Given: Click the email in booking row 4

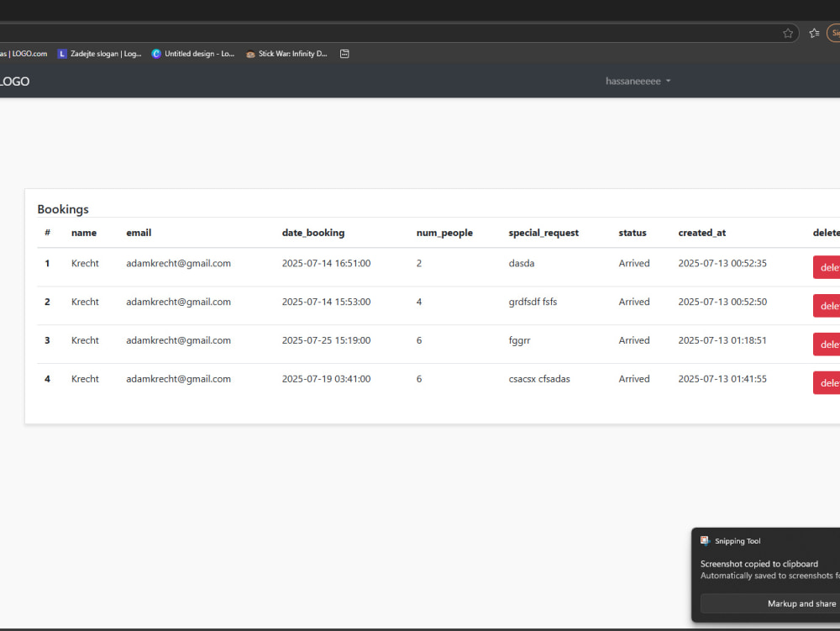Looking at the screenshot, I should coord(178,379).
